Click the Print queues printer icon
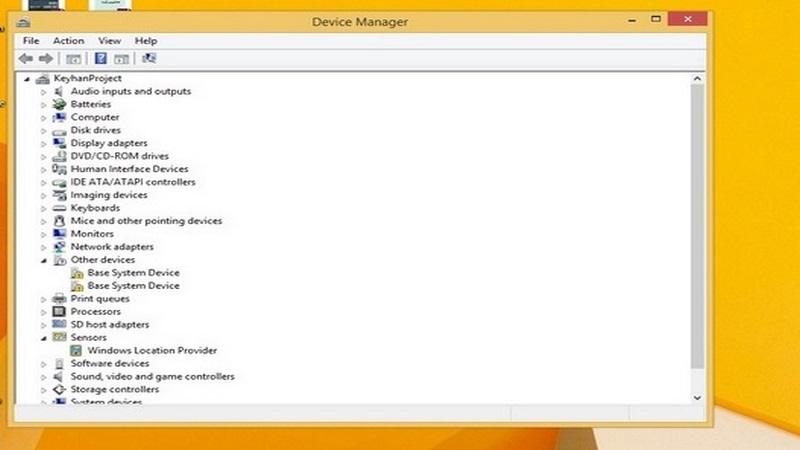The width and height of the screenshot is (800, 450). click(59, 298)
